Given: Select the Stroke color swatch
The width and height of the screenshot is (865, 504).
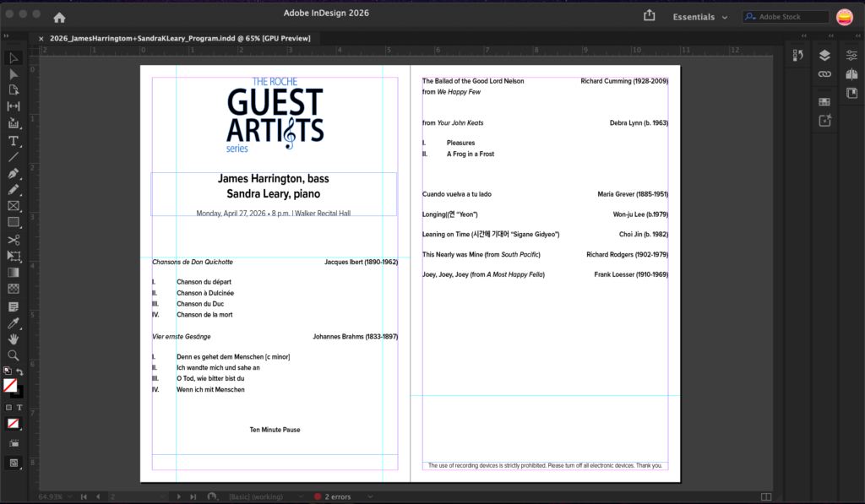Looking at the screenshot, I should (19, 393).
